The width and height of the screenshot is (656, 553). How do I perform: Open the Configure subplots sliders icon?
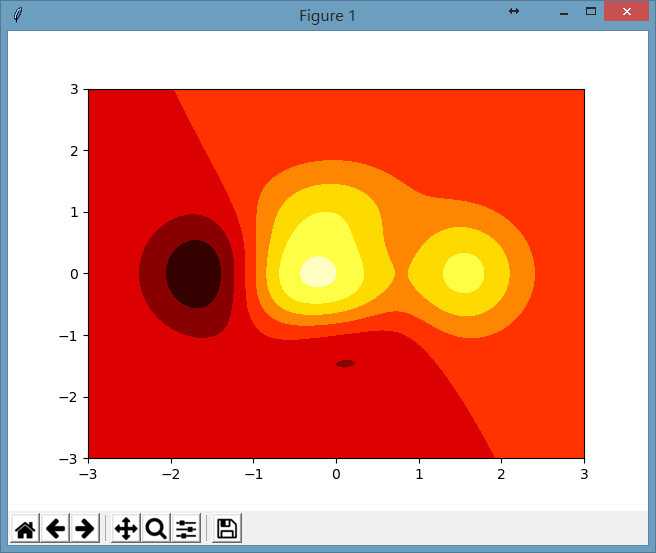[186, 528]
